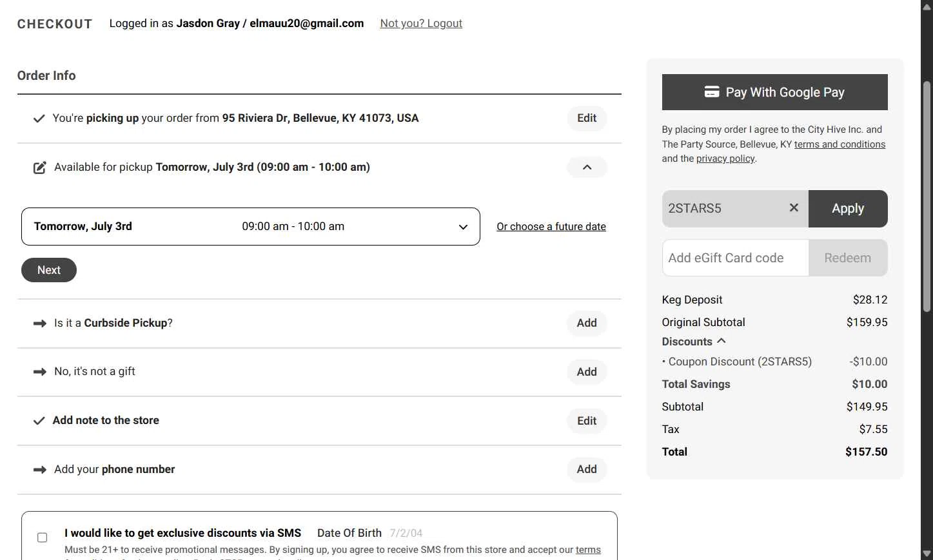Click the arrow icon beside Curbside Pickup
933x560 pixels.
click(x=39, y=323)
